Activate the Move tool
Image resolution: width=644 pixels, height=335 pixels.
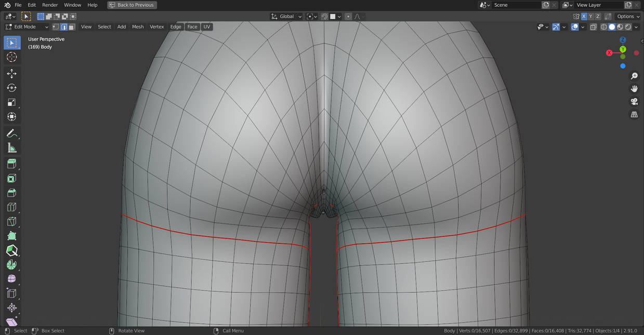[12, 74]
